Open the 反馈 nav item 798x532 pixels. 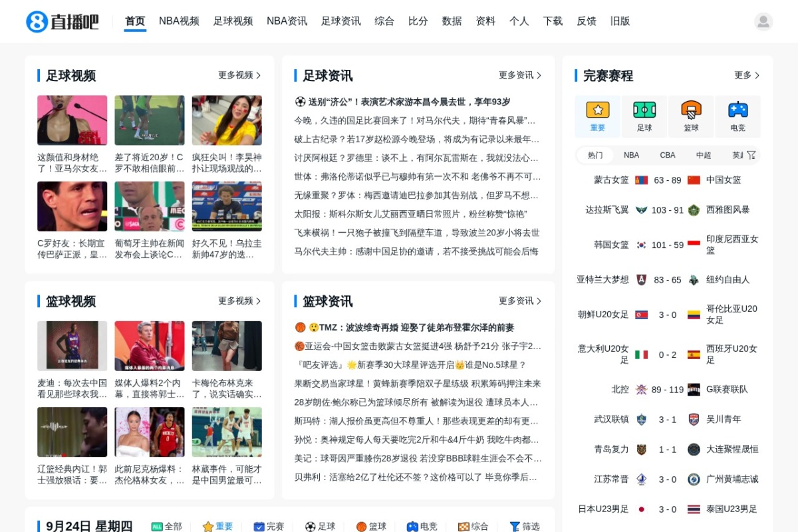(x=587, y=21)
